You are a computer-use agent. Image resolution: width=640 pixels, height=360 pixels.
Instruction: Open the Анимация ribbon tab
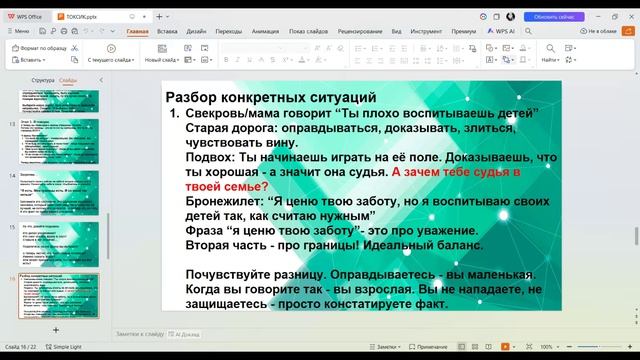click(x=265, y=31)
